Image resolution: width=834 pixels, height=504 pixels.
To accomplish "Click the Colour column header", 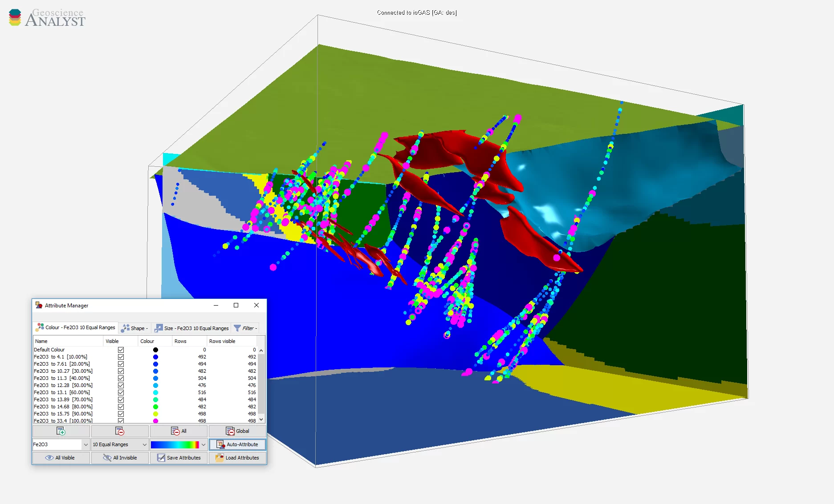I will 155,341.
